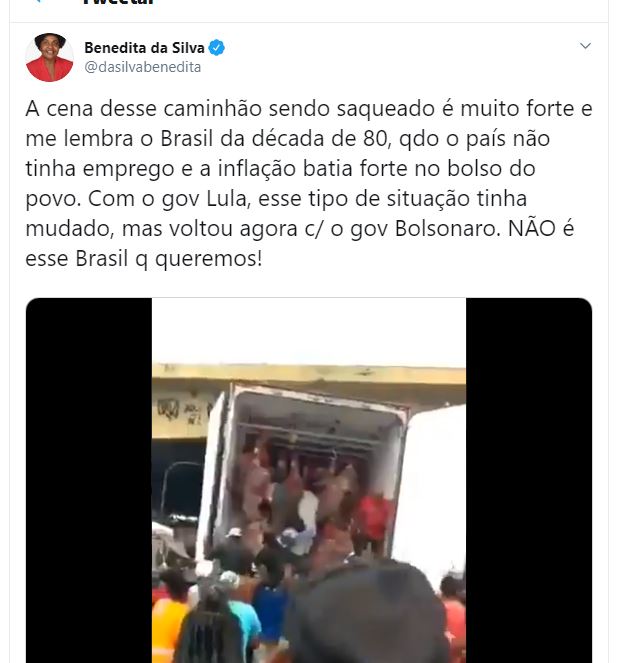
Task: Click the left black bar of the video
Action: coord(89,480)
